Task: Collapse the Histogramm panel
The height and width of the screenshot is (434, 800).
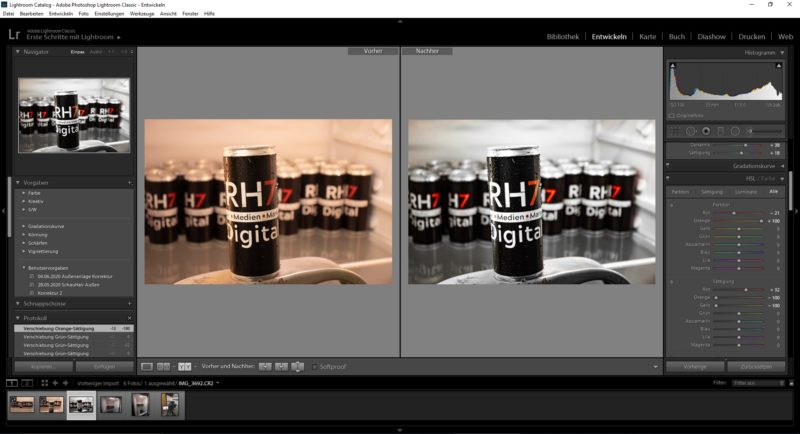Action: (782, 53)
